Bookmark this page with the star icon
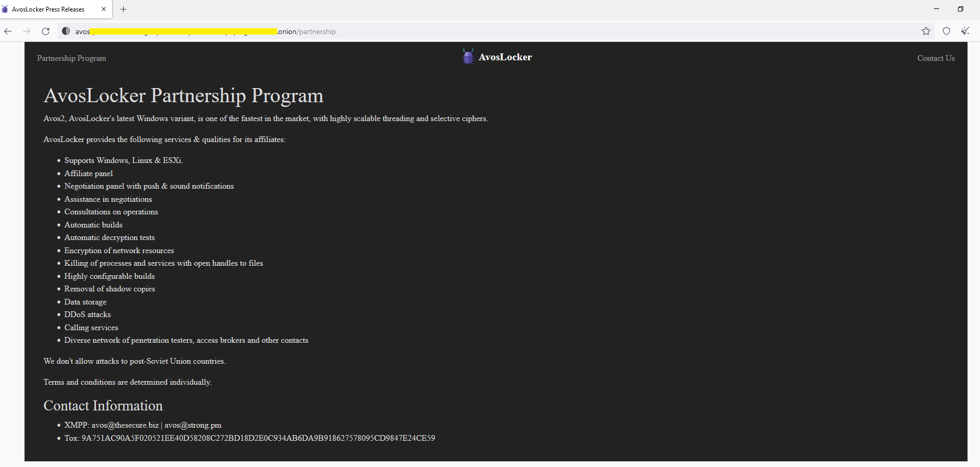980x467 pixels. (x=926, y=31)
